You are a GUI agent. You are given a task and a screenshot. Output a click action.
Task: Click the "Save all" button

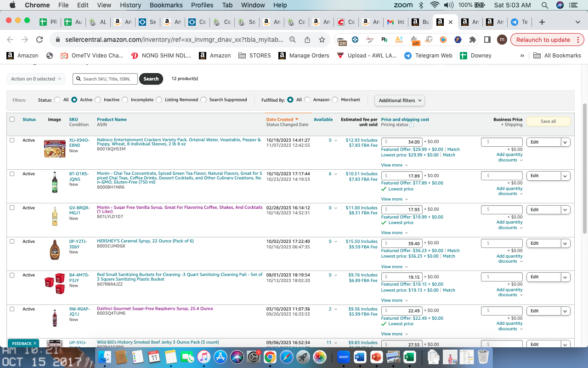[x=548, y=121]
